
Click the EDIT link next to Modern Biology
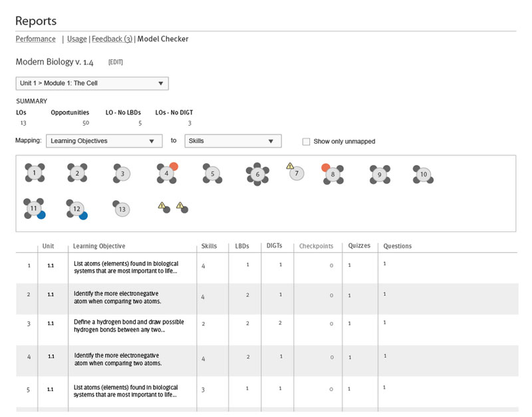[116, 62]
